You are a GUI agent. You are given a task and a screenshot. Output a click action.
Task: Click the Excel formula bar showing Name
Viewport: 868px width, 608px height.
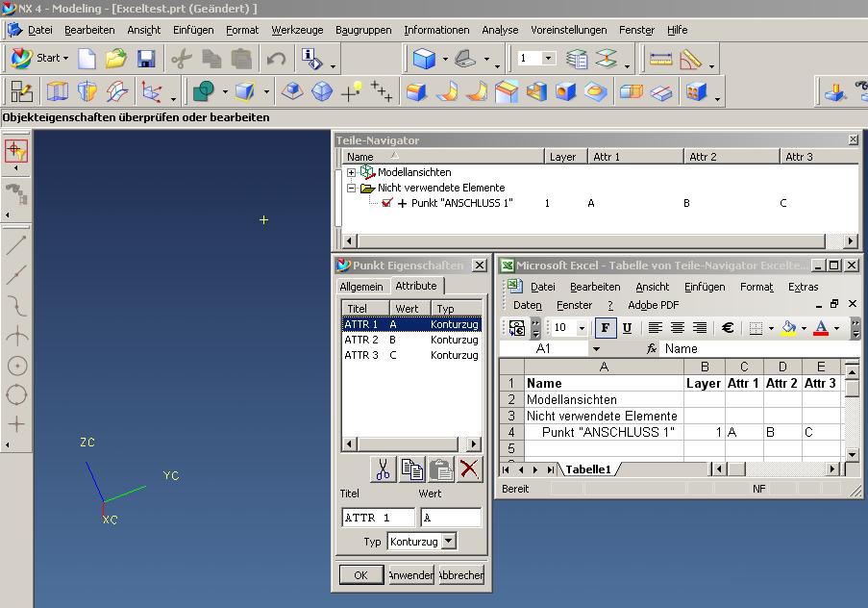(761, 348)
